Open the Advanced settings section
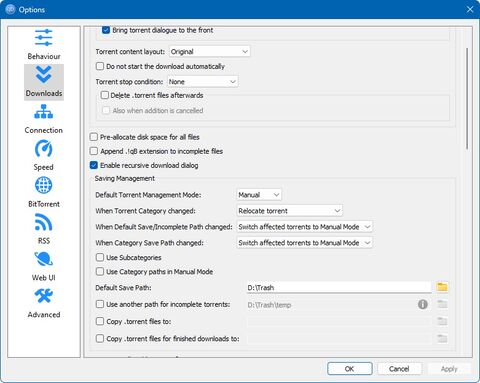This screenshot has width=480, height=383. (x=44, y=304)
